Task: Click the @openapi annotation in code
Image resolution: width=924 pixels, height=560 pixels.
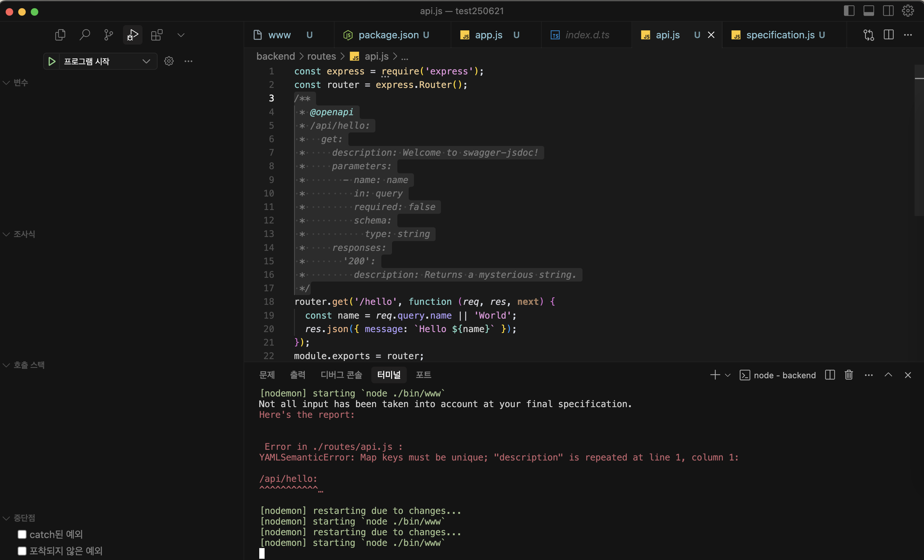Action: (331, 112)
